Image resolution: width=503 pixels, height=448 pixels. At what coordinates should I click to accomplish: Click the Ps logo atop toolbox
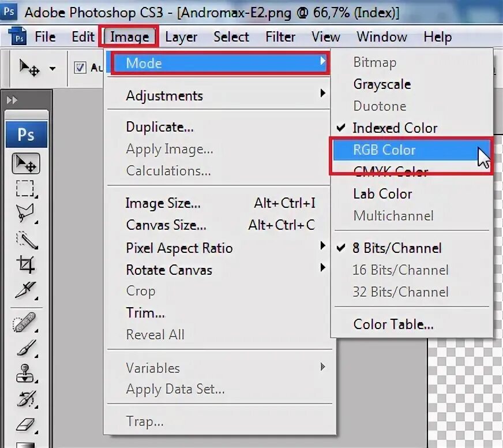tap(27, 135)
